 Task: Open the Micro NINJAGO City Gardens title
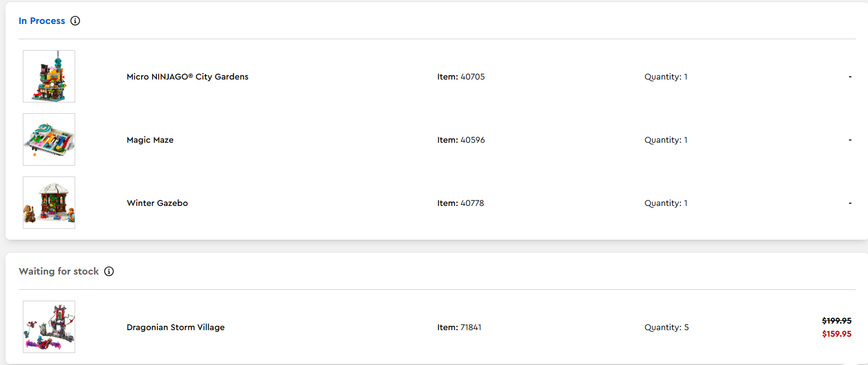187,77
